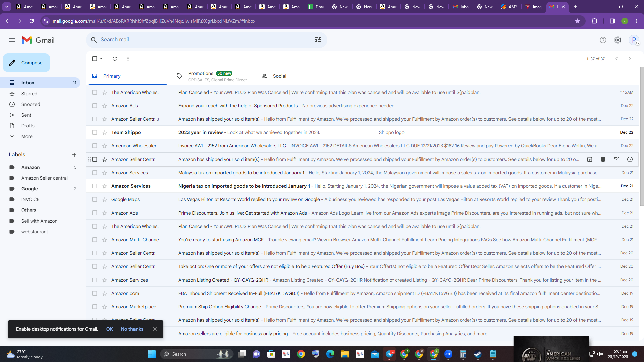Screen dimensions: 644x362
Task: Open the Inbox folder
Action: click(x=40, y=83)
